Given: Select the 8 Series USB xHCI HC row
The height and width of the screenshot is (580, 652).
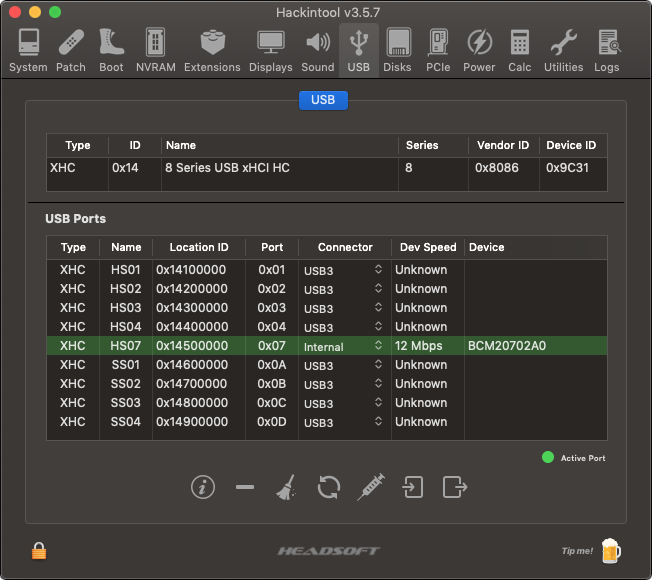Looking at the screenshot, I should (326, 168).
